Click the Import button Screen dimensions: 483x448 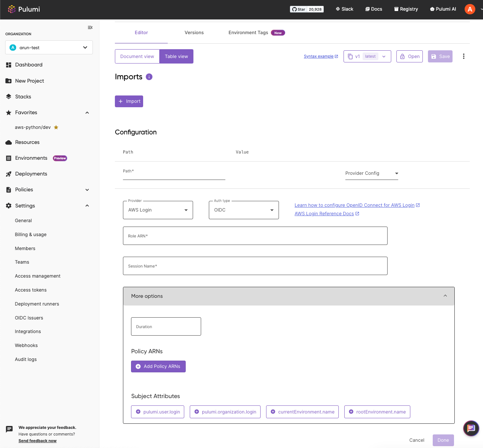point(129,101)
